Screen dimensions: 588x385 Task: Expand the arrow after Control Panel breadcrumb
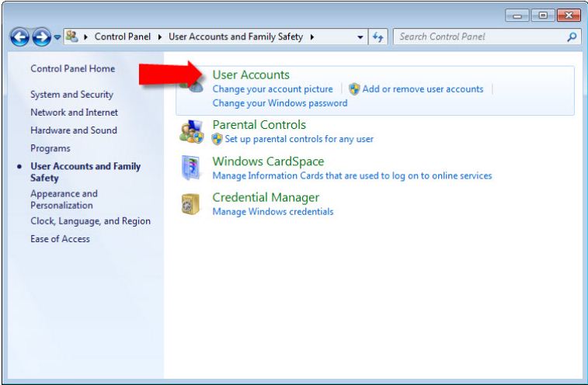click(160, 36)
